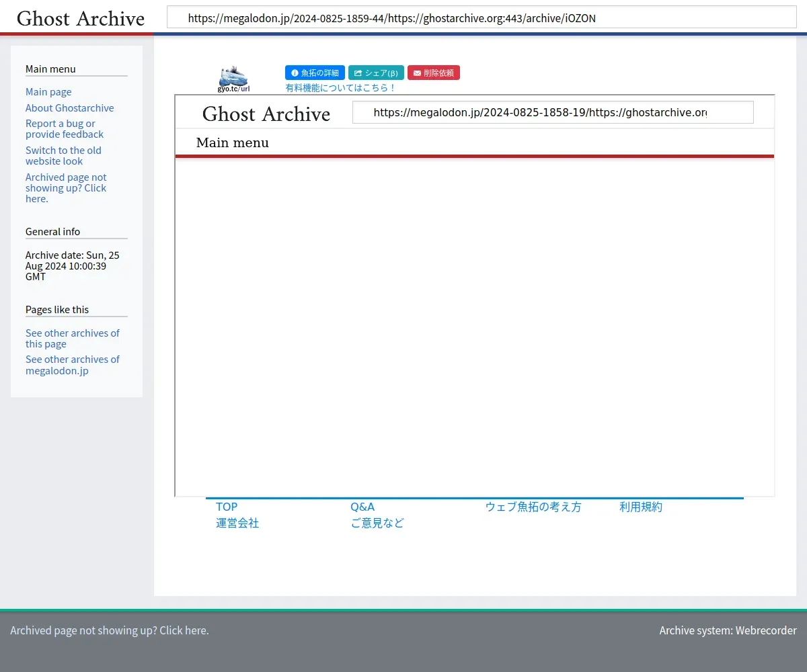
Task: Open the Main page link in sidebar
Action: pos(48,92)
